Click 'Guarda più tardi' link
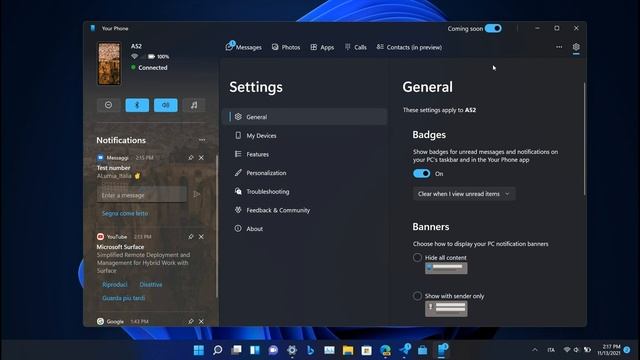640x360 pixels. tap(124, 298)
